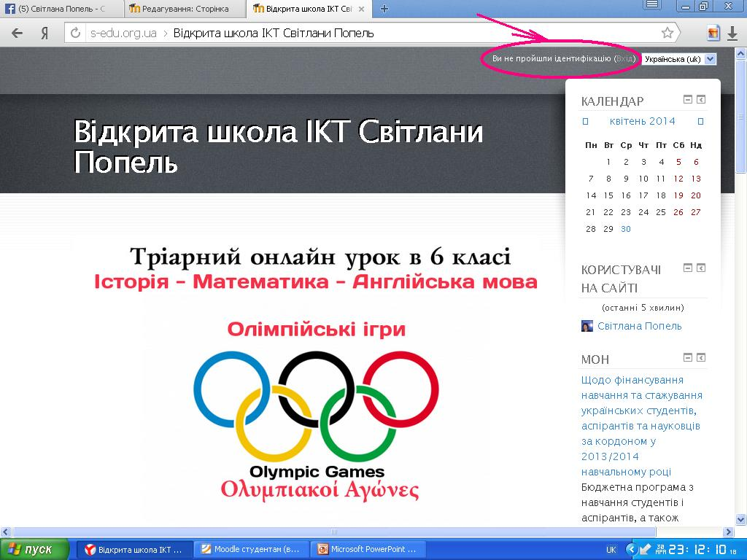Collapse the МОН block
The width and height of the screenshot is (747, 560).
click(687, 357)
